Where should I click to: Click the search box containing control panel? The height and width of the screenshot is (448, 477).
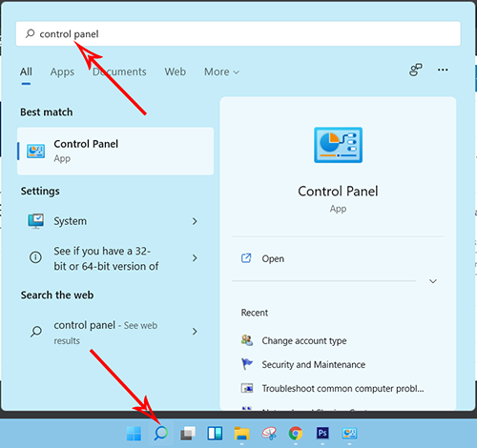coord(238,33)
